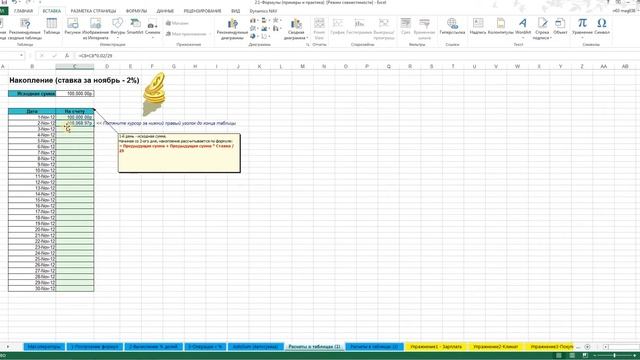
Task: Insert a Symbol (Символ) with omega icon
Action: [x=602, y=26]
